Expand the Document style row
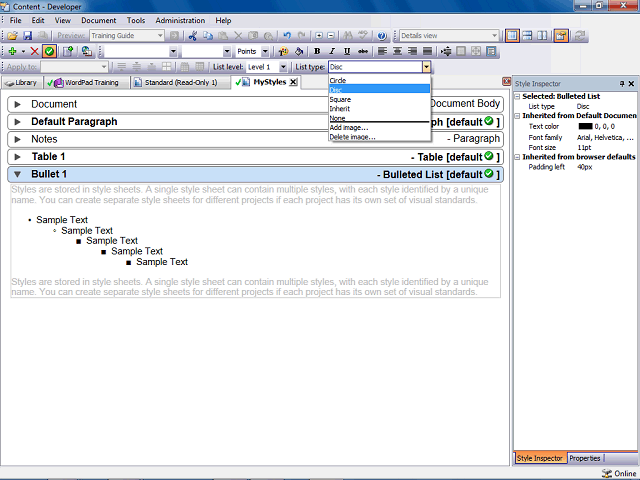This screenshot has height=480, width=640. (x=18, y=104)
